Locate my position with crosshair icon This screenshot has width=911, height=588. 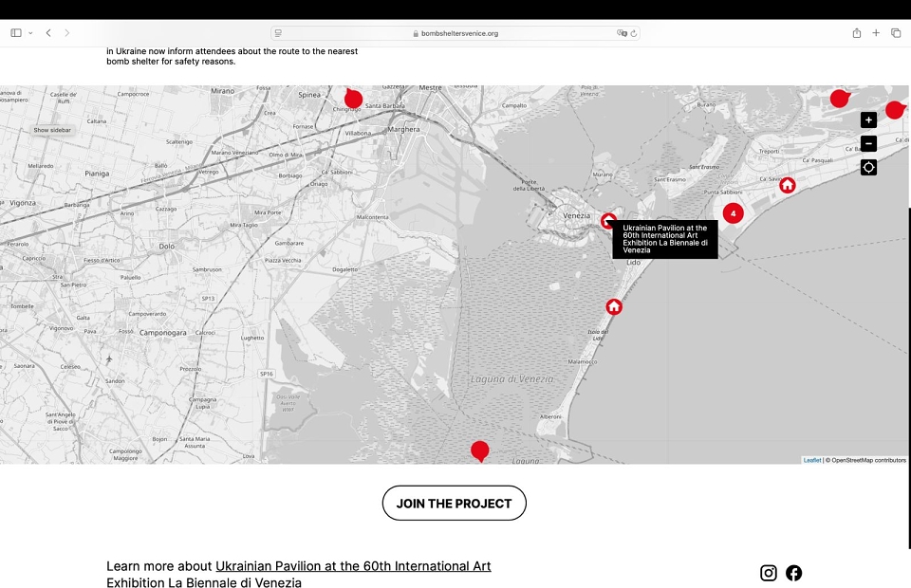coord(868,167)
